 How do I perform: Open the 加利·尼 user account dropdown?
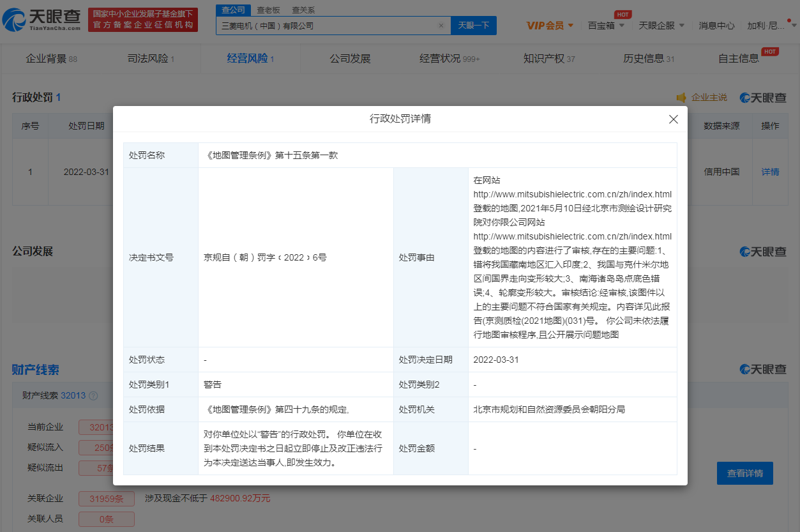pos(771,26)
